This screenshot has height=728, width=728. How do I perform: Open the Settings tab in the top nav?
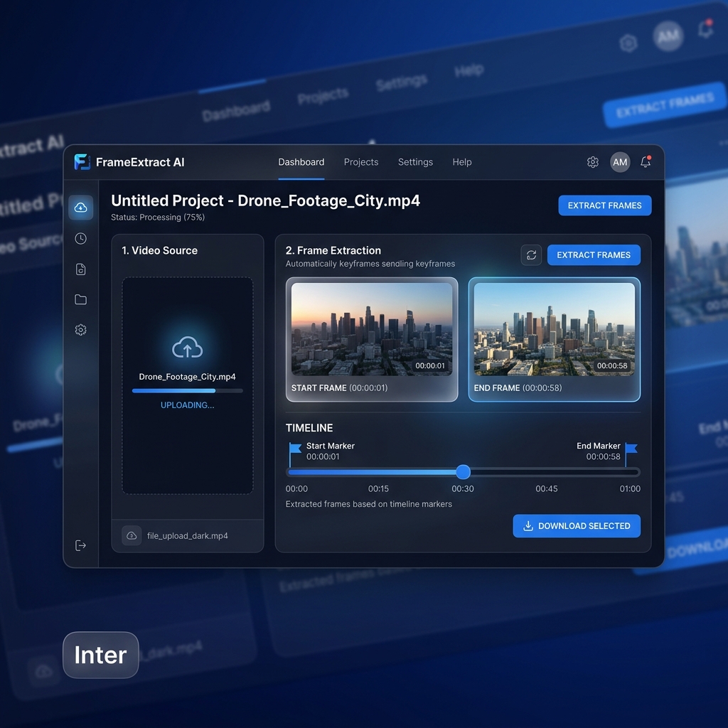coord(415,162)
